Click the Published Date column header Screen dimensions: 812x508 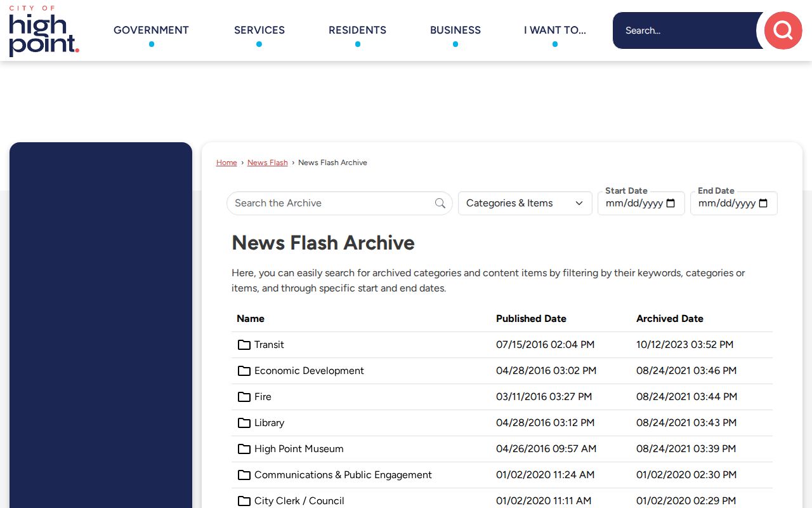(x=531, y=319)
